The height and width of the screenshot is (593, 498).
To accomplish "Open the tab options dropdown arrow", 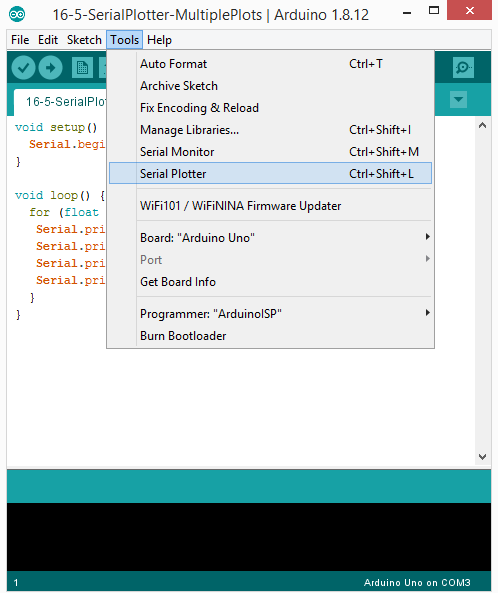I will [458, 100].
